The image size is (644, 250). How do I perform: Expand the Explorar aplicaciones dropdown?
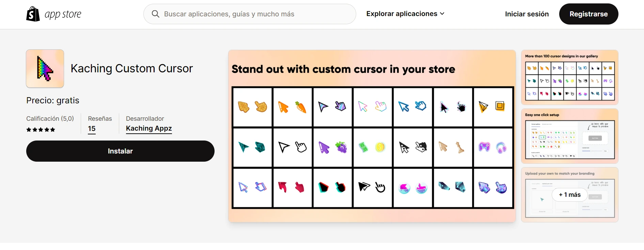(x=402, y=14)
